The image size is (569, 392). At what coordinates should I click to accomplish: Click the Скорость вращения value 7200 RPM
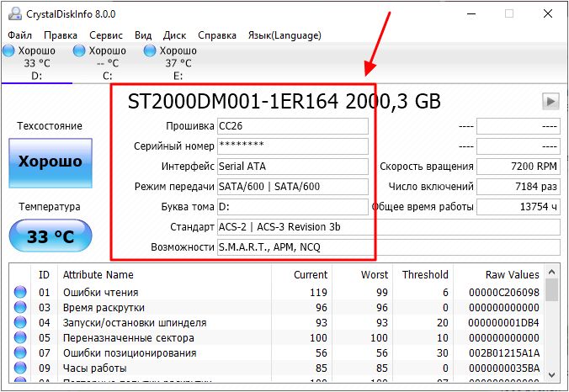pyautogui.click(x=518, y=167)
